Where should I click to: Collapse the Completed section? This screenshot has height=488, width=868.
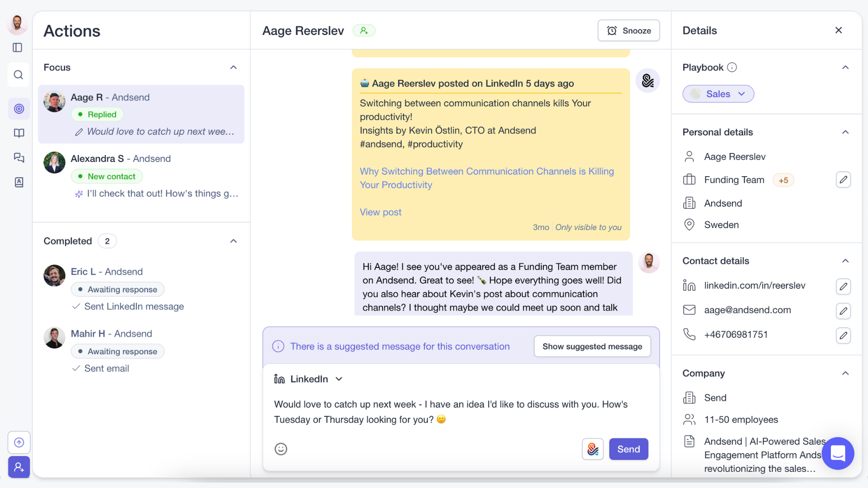[x=233, y=241]
